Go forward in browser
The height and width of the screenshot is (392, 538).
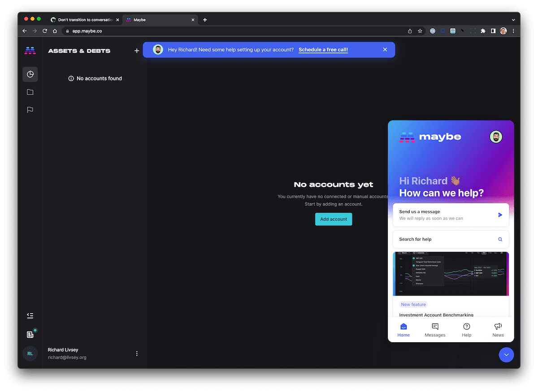pyautogui.click(x=35, y=31)
